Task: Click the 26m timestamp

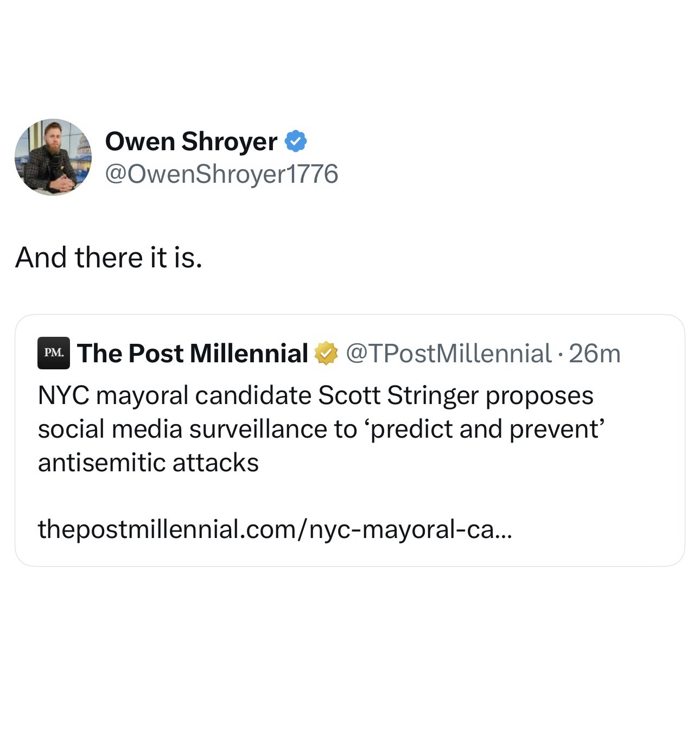Action: 595,354
